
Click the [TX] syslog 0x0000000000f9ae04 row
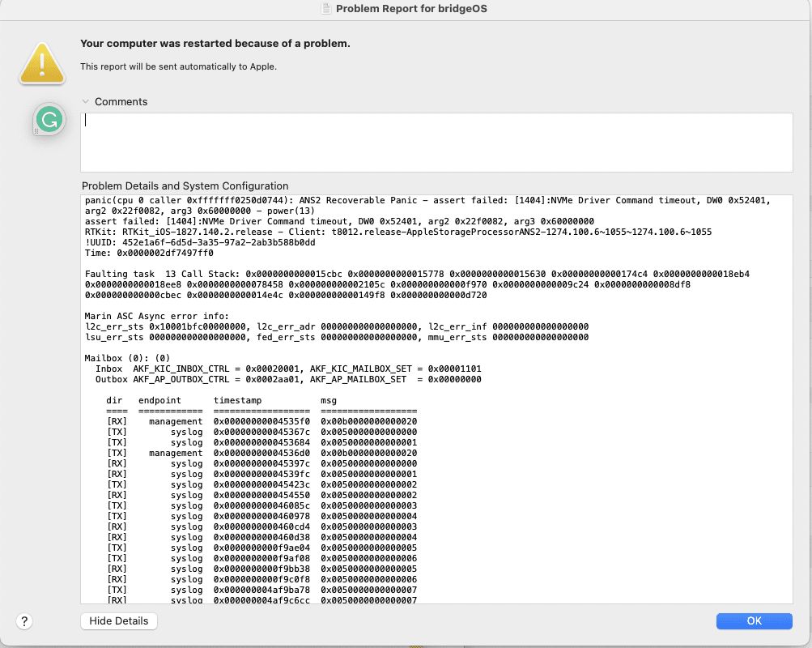click(262, 548)
